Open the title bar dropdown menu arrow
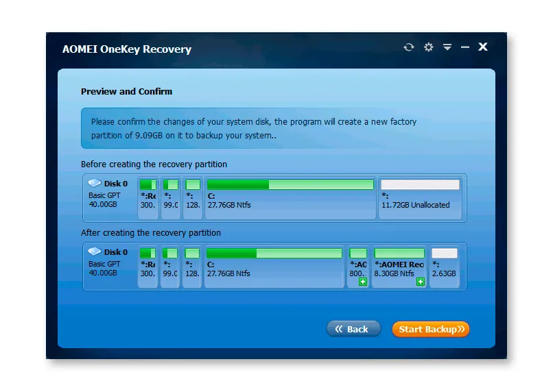This screenshot has width=553, height=392. point(447,47)
